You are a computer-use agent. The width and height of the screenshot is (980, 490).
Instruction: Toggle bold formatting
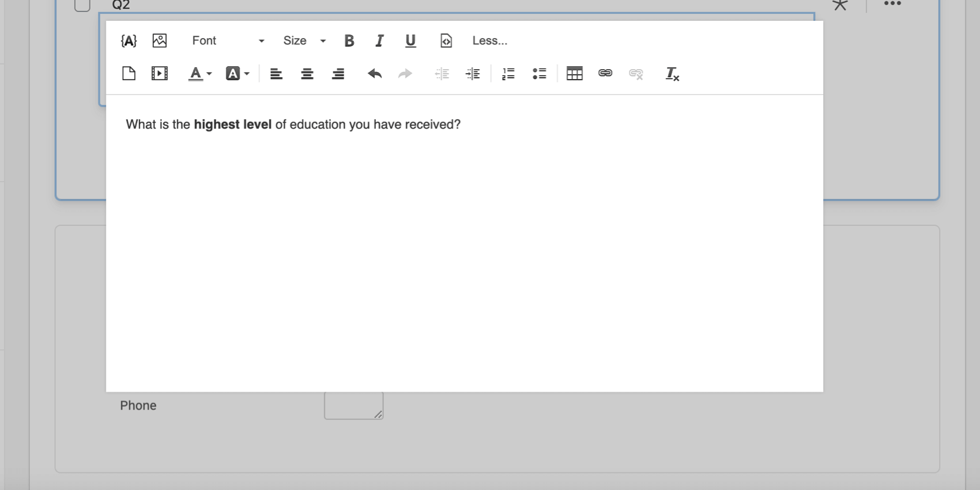pyautogui.click(x=349, y=40)
